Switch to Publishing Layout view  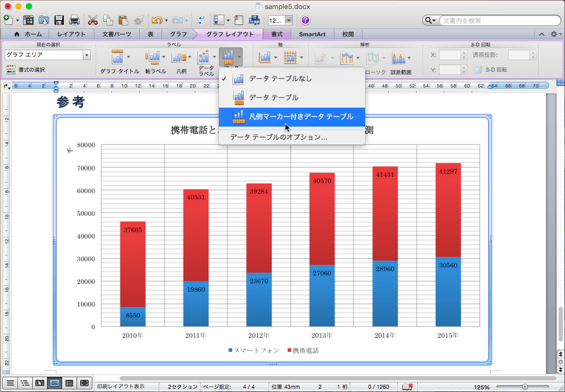(40, 383)
